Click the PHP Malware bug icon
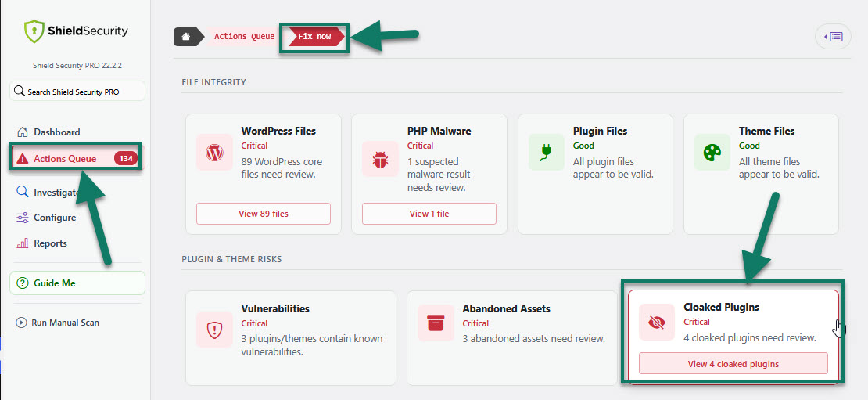 point(380,159)
